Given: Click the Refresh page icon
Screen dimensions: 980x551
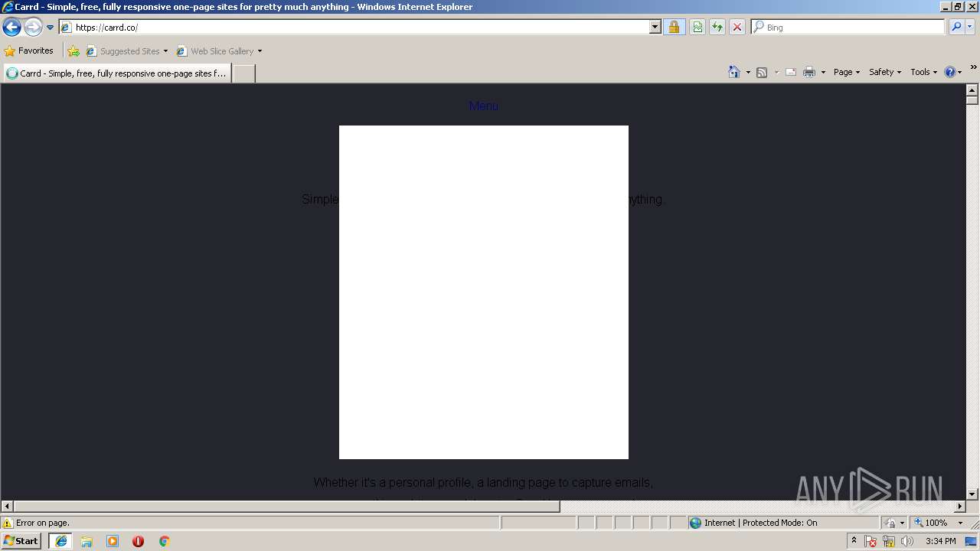Looking at the screenshot, I should click(717, 27).
